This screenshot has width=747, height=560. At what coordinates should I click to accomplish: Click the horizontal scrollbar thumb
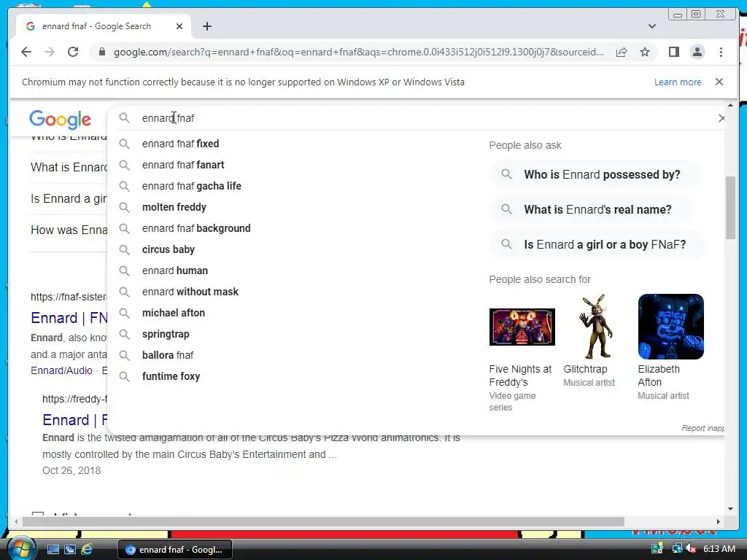[x=323, y=522]
